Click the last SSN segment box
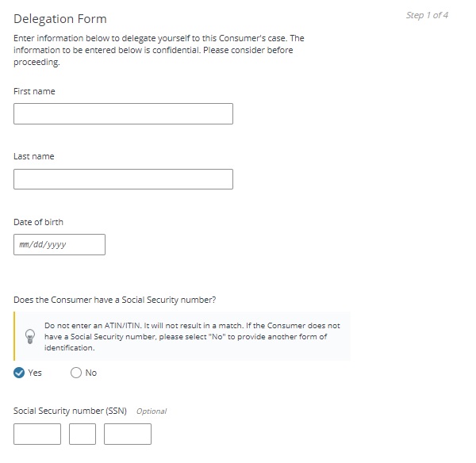The height and width of the screenshot is (463, 476). coord(128,434)
